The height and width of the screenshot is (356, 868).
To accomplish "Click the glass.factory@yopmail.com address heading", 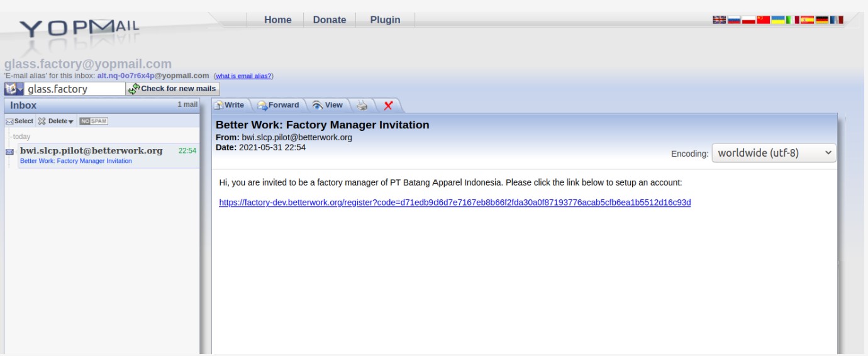I will click(x=88, y=64).
